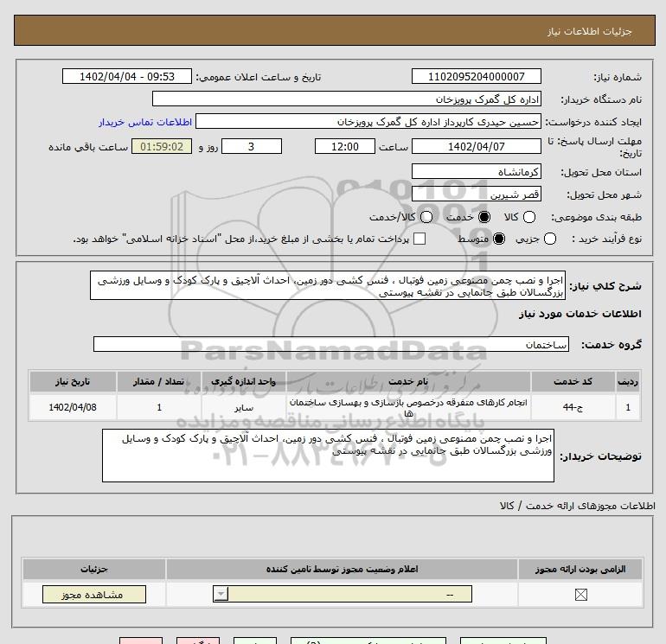Click the service group field ساختمان
Screen dimensions: 666x644
(331, 344)
